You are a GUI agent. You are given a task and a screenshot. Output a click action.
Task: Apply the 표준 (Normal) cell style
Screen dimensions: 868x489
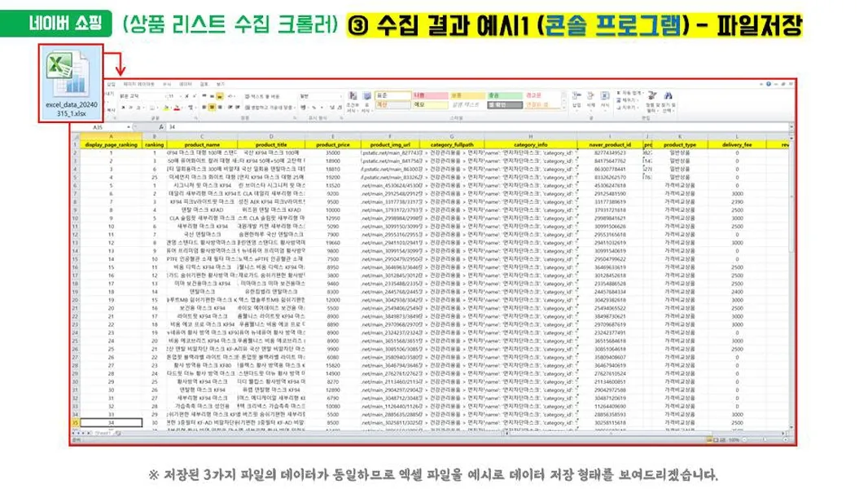pos(393,95)
